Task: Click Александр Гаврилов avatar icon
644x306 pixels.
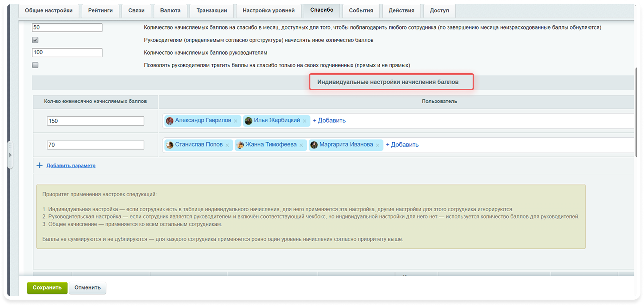Action: (170, 121)
